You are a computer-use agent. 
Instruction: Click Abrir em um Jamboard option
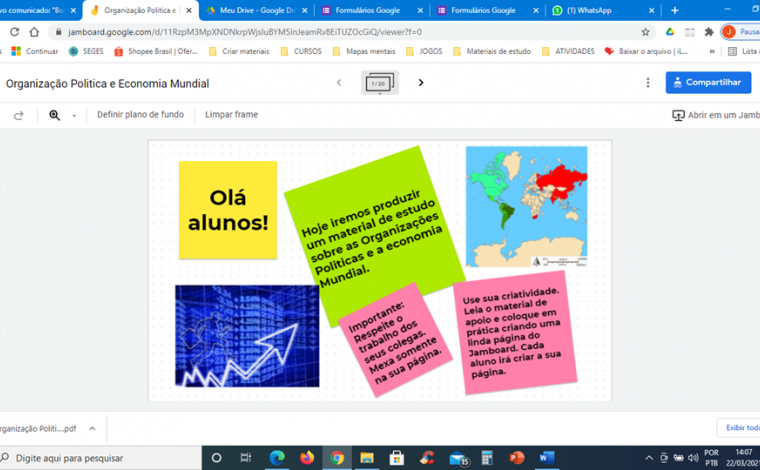pos(715,115)
